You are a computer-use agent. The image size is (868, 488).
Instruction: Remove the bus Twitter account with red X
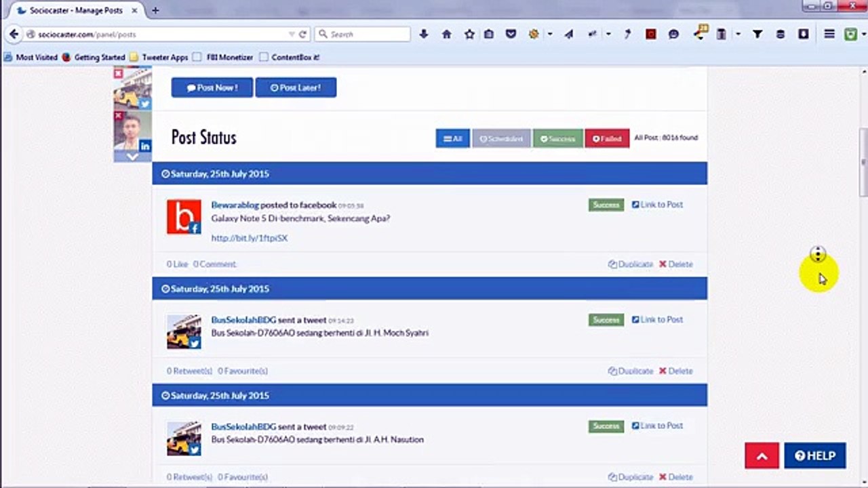tap(119, 73)
